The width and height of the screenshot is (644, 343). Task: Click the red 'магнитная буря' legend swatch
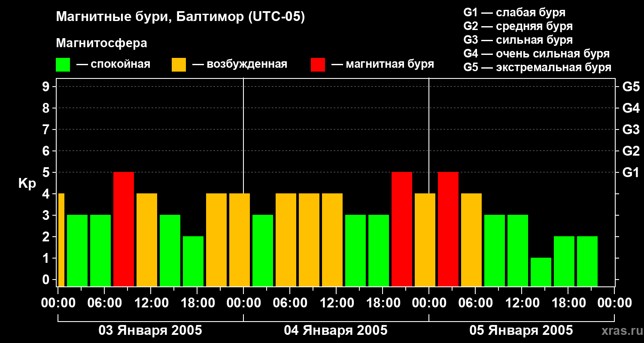pyautogui.click(x=318, y=65)
